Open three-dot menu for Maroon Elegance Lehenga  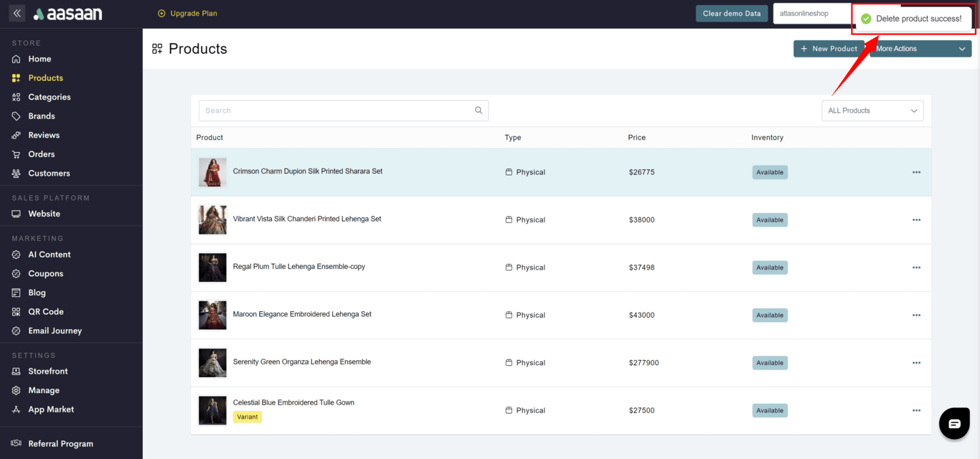point(916,315)
